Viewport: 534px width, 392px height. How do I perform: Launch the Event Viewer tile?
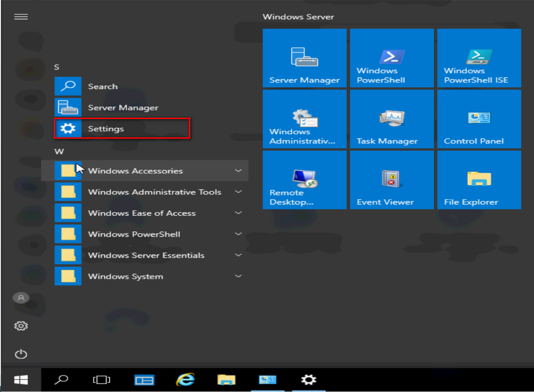coord(392,180)
